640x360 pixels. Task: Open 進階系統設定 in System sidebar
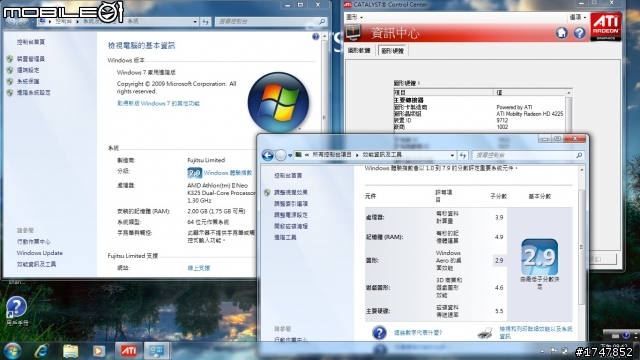33,93
